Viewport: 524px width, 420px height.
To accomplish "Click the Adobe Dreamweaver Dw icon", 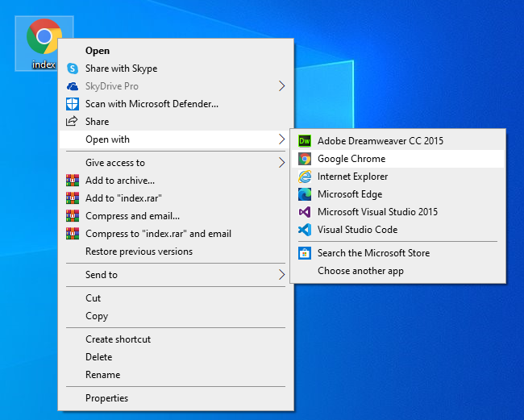I will 305,140.
